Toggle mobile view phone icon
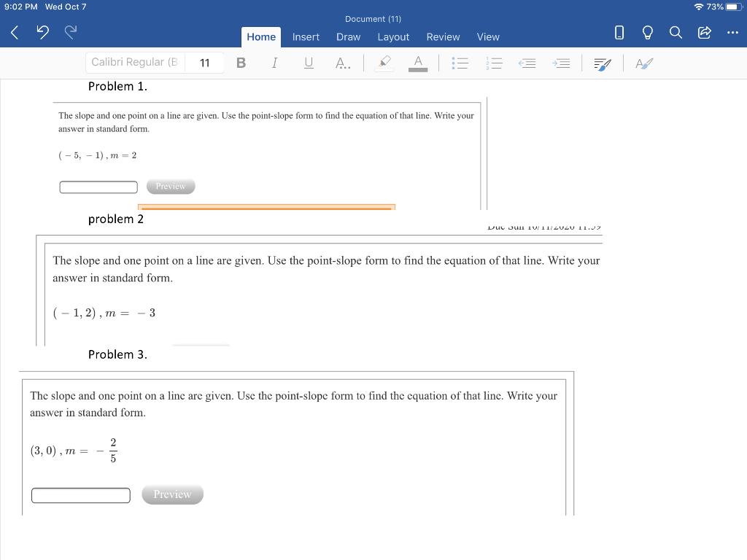The image size is (747, 560). [x=619, y=32]
